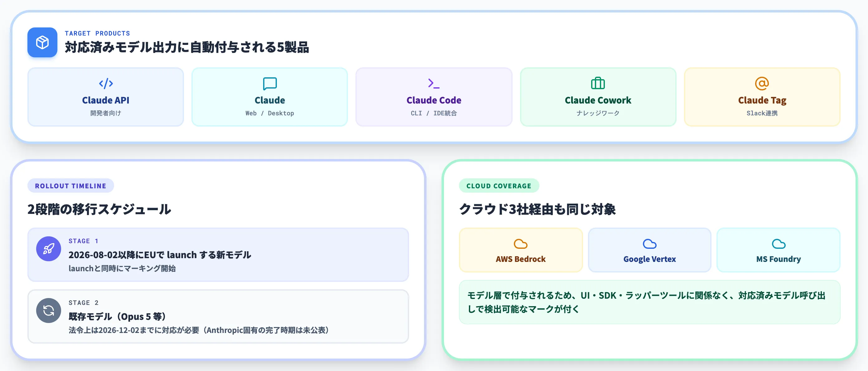Select the Claude Code product title
Screen dimensions: 868x371
pos(434,100)
